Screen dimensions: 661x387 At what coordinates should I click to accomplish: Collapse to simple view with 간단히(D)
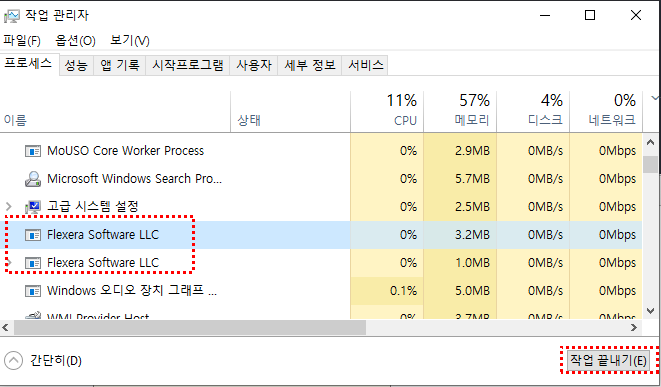(43, 361)
